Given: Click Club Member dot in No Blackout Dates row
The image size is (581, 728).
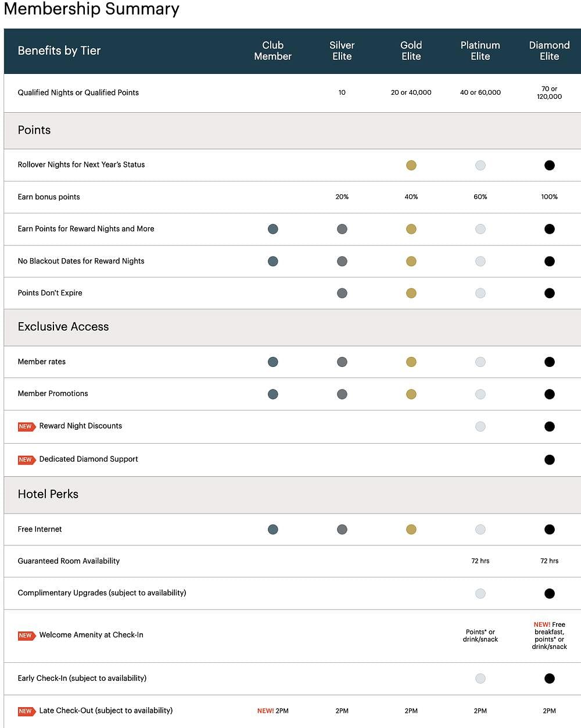Looking at the screenshot, I should 273,261.
